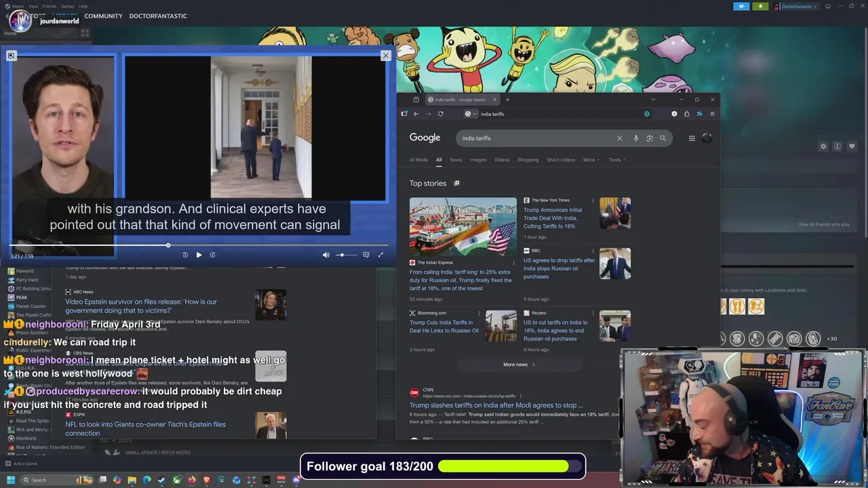Open the Top stories info icon
868x488 pixels.
coord(456,183)
